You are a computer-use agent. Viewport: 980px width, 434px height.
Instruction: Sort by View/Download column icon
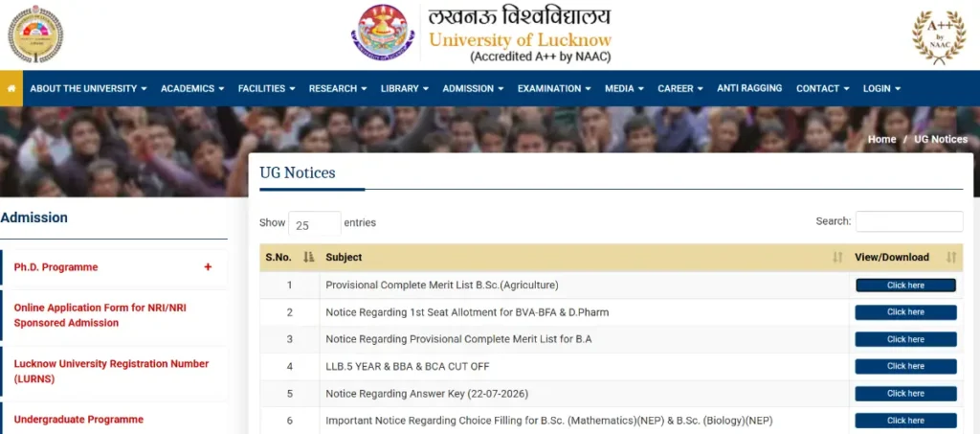951,257
